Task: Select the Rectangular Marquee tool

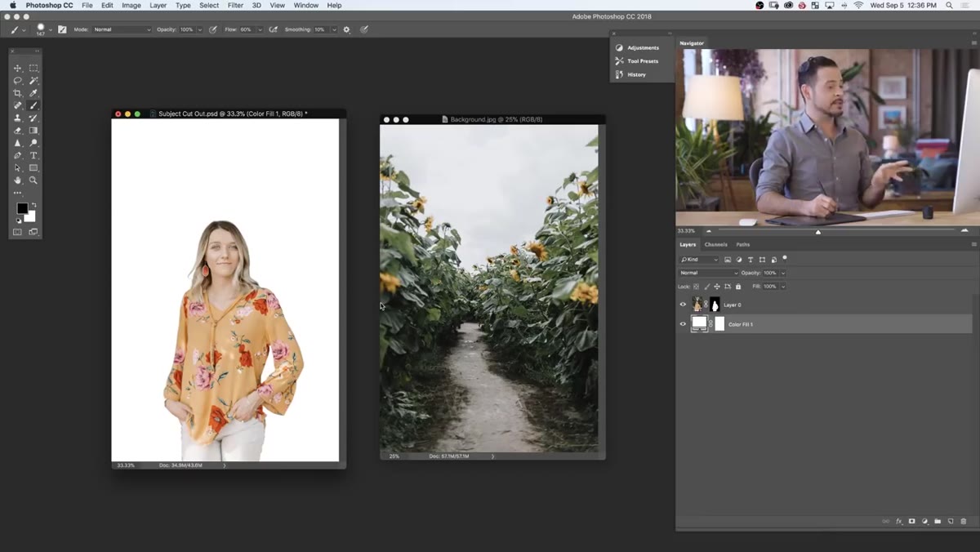Action: pos(33,69)
